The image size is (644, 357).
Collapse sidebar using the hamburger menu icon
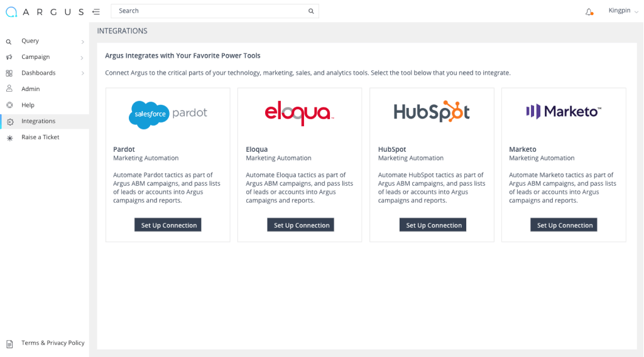[x=96, y=12]
